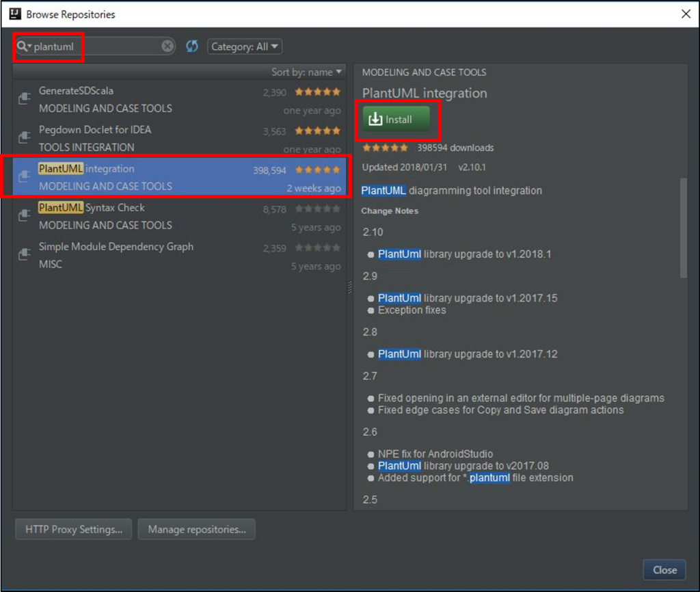Click 'NPE fix for AndroidStudio' note
700x592 pixels.
[x=435, y=454]
